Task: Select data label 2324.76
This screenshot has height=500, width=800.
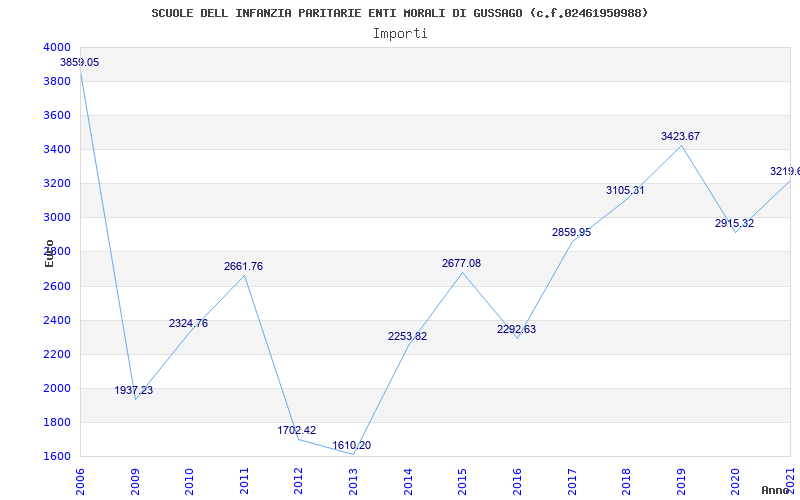Action: pyautogui.click(x=188, y=323)
